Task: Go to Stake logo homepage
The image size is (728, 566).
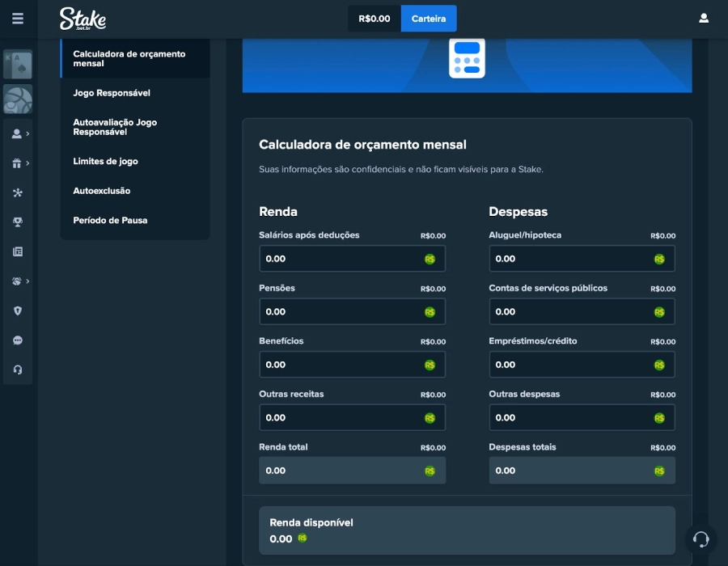Action: [83, 19]
